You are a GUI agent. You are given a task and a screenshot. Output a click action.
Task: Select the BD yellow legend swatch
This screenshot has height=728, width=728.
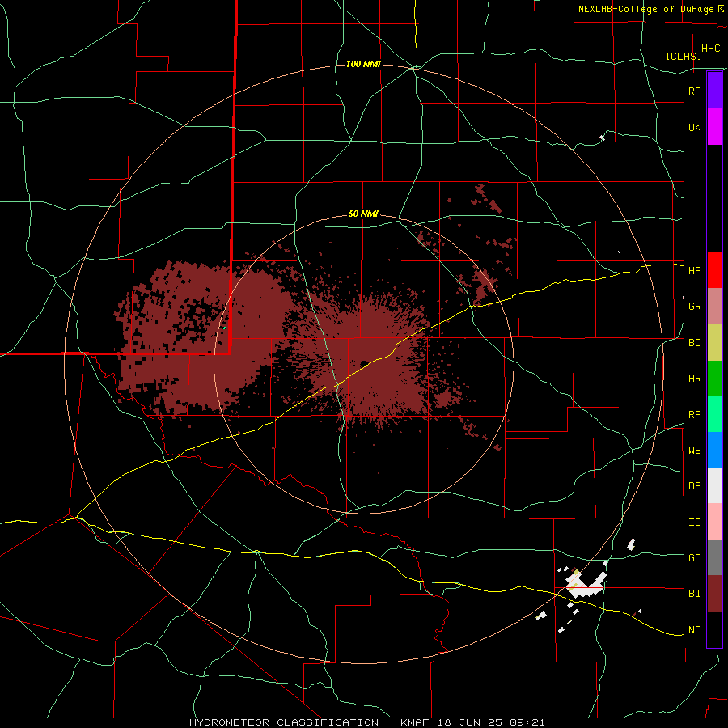[714, 343]
